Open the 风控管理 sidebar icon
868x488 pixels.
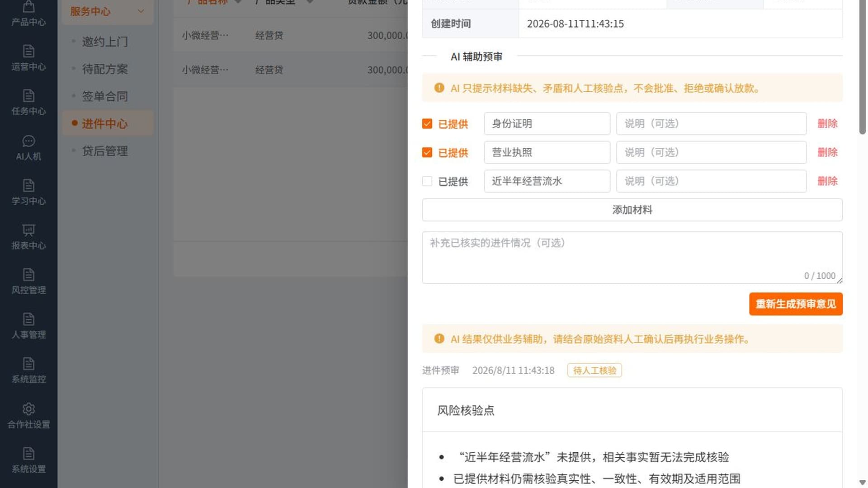click(28, 274)
